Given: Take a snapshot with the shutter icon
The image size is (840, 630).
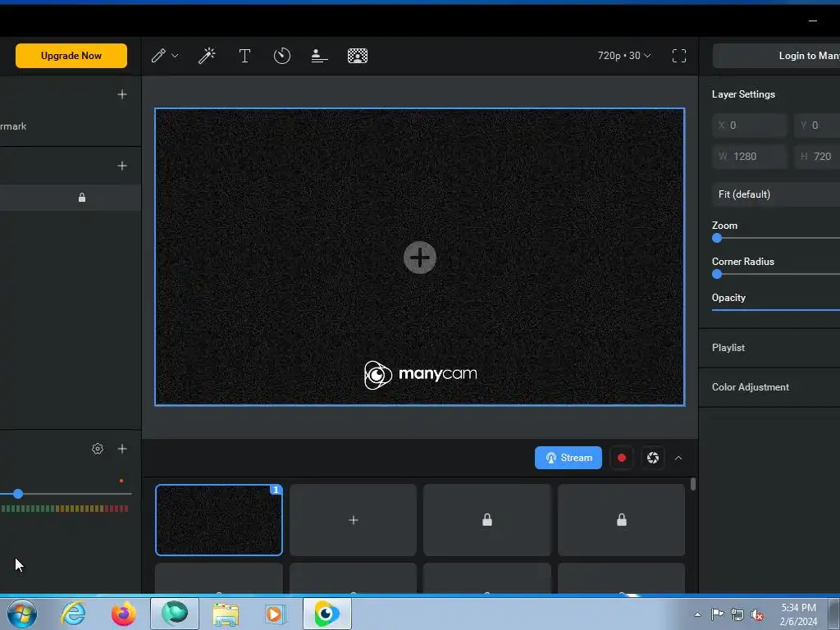Looking at the screenshot, I should [x=652, y=458].
